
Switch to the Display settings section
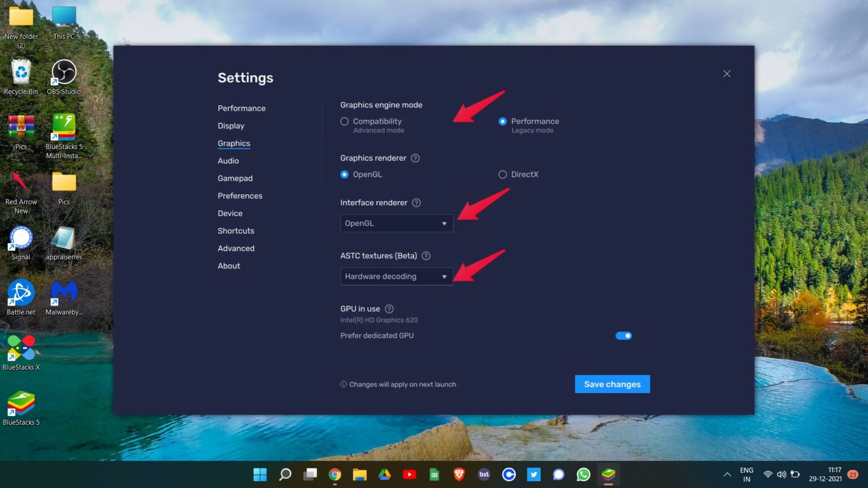tap(231, 125)
